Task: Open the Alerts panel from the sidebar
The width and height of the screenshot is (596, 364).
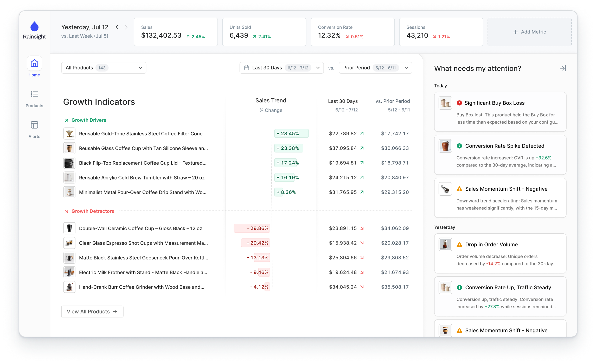Action: click(34, 125)
